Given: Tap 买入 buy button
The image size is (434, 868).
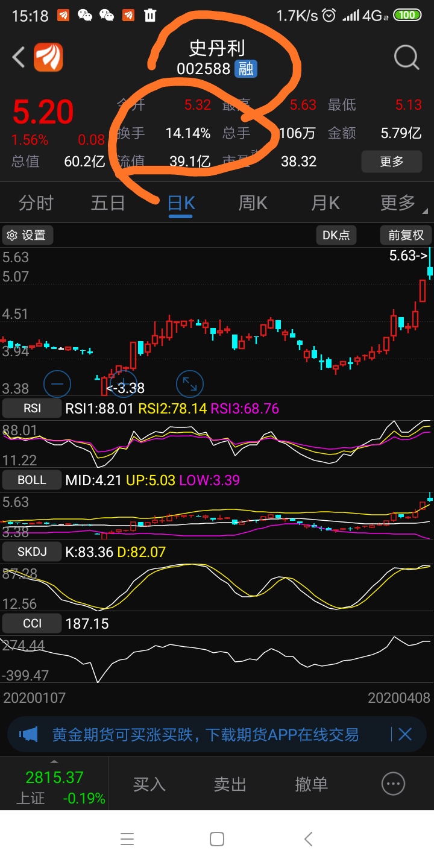Looking at the screenshot, I should (149, 784).
